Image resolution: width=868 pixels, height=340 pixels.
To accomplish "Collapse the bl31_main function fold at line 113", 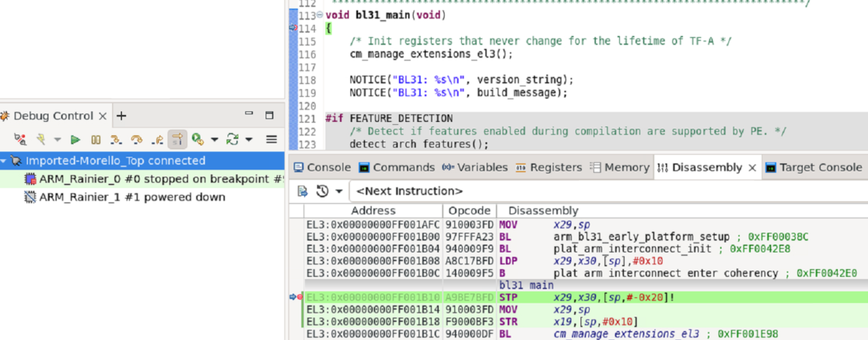I will click(320, 16).
